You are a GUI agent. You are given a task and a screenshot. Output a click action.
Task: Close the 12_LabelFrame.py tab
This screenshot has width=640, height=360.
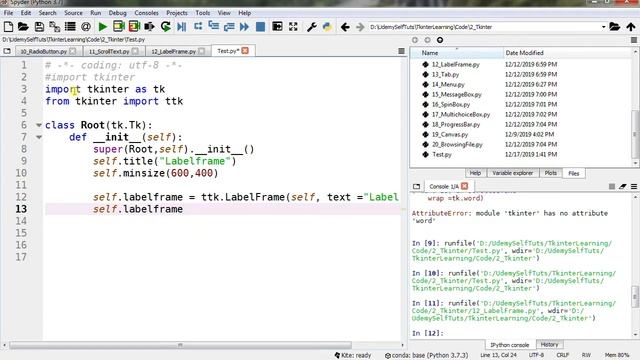coord(201,51)
